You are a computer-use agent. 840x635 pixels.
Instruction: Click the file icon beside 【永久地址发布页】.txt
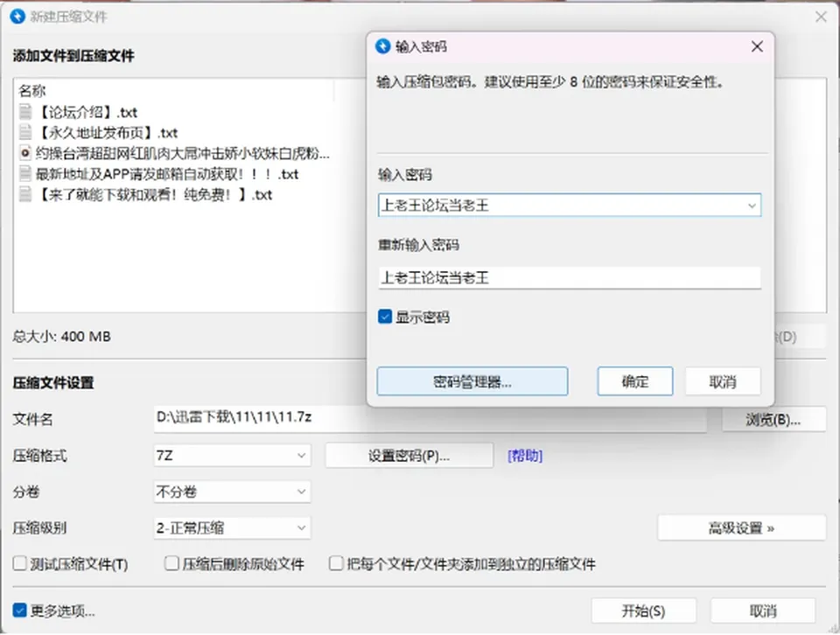[x=25, y=132]
